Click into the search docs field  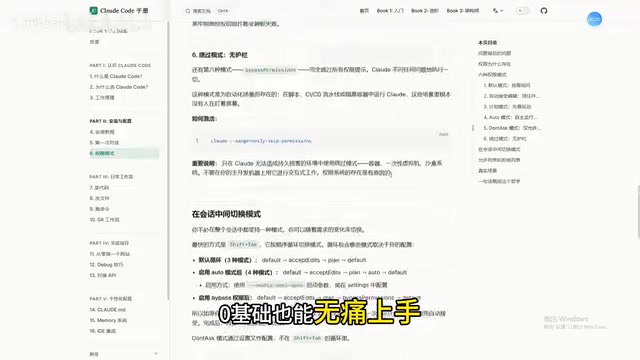207,11
